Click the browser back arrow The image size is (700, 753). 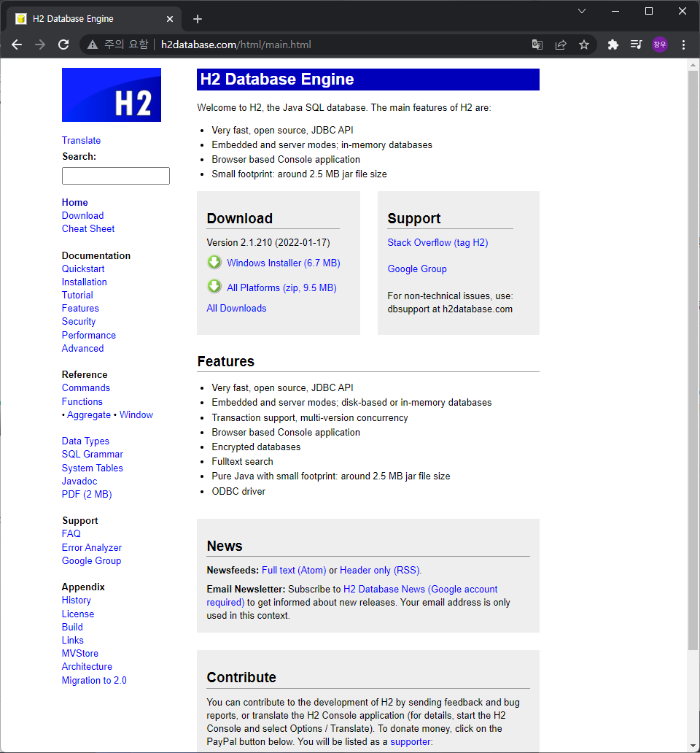(17, 45)
